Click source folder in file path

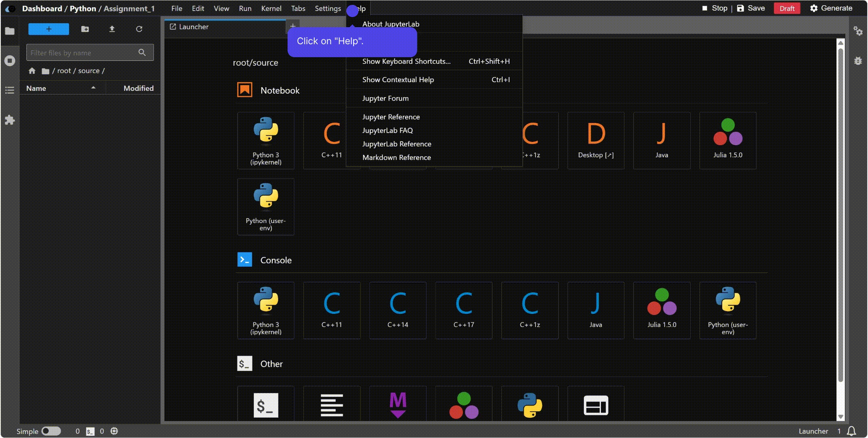point(89,71)
